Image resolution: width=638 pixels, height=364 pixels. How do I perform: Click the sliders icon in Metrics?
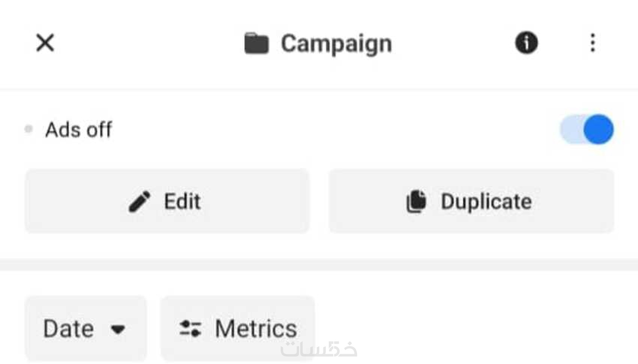point(190,329)
